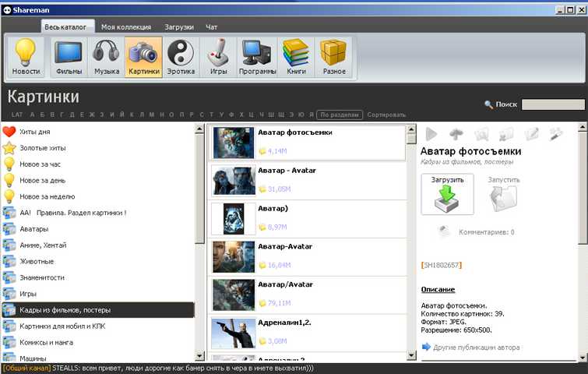Select Картинки для мобил и КПК section
This screenshot has width=588, height=374.
pyautogui.click(x=98, y=326)
